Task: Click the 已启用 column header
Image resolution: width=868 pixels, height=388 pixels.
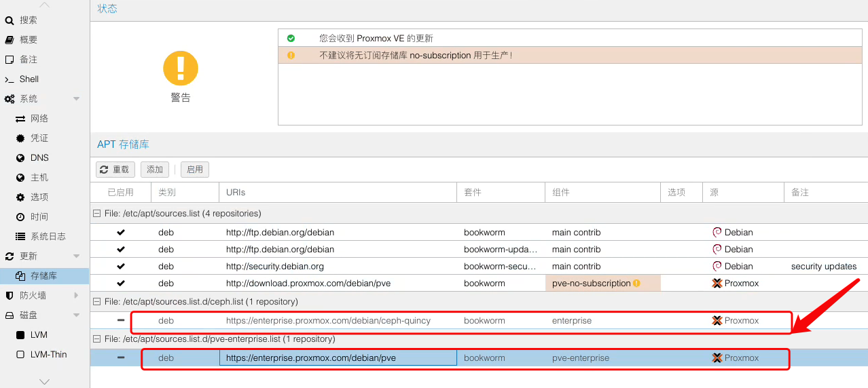Action: point(121,193)
